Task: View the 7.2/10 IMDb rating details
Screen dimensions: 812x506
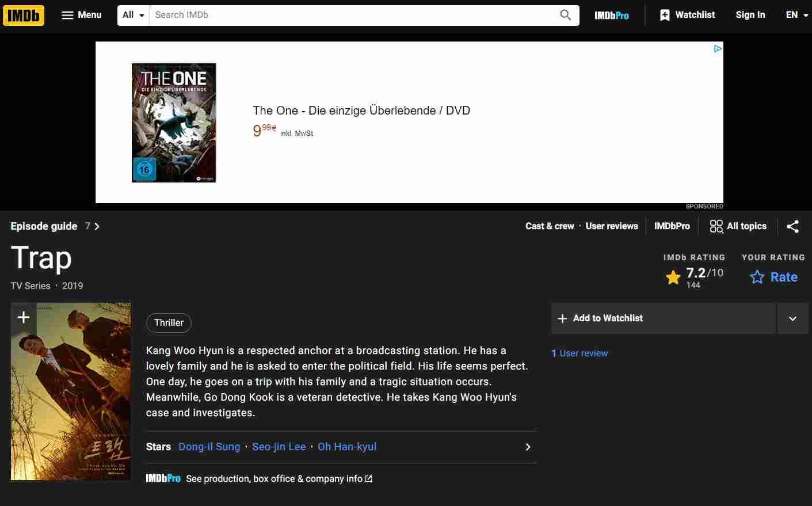Action: click(x=694, y=277)
